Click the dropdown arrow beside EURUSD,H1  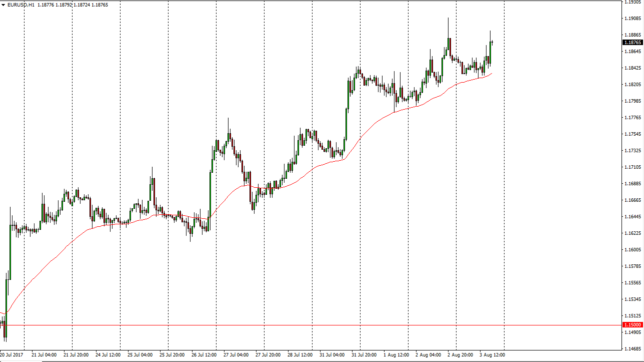pyautogui.click(x=3, y=5)
